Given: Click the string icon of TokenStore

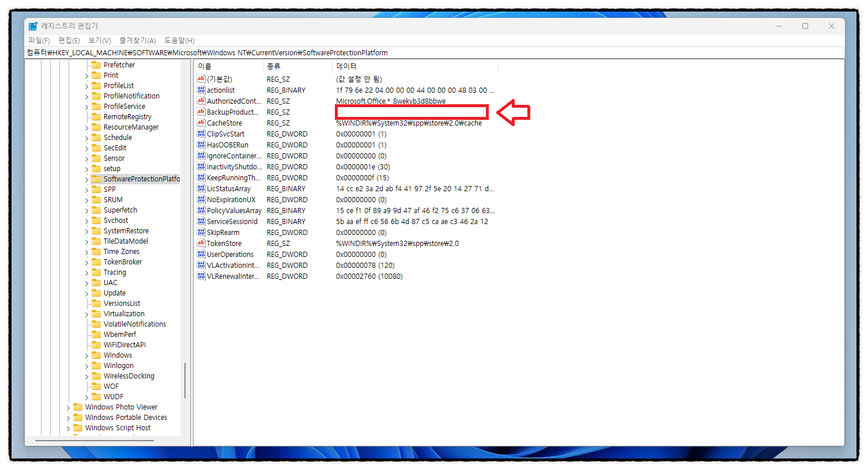Looking at the screenshot, I should [201, 243].
